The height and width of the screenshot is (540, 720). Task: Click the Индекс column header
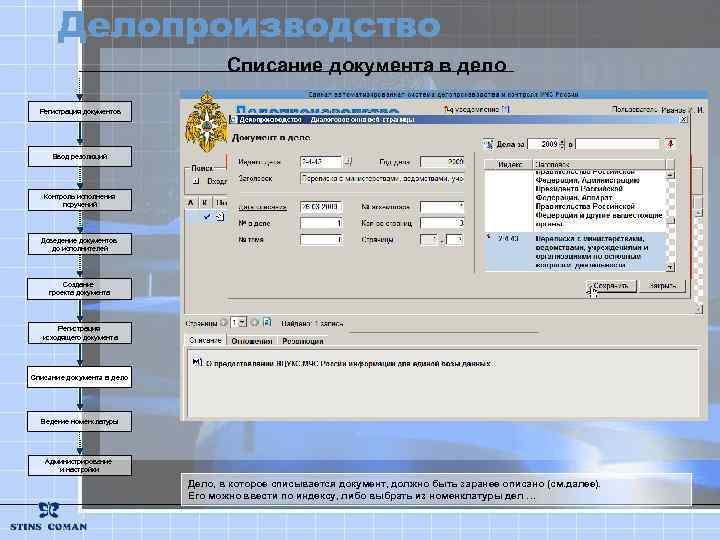(x=509, y=164)
